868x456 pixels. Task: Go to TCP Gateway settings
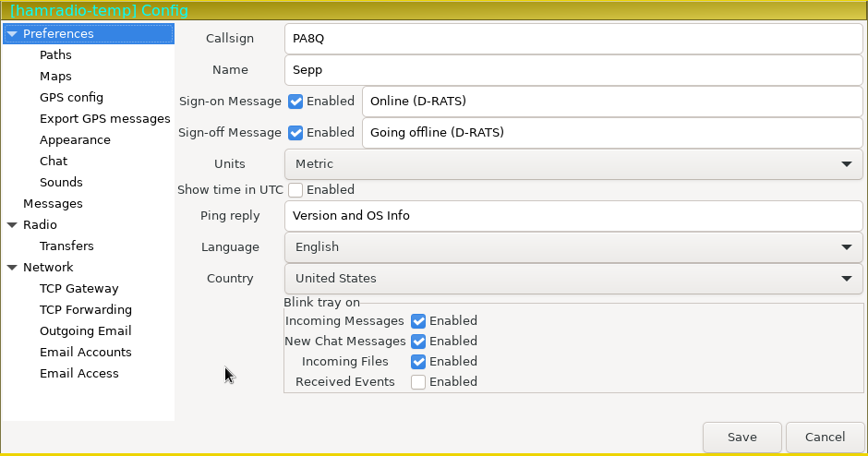point(78,289)
